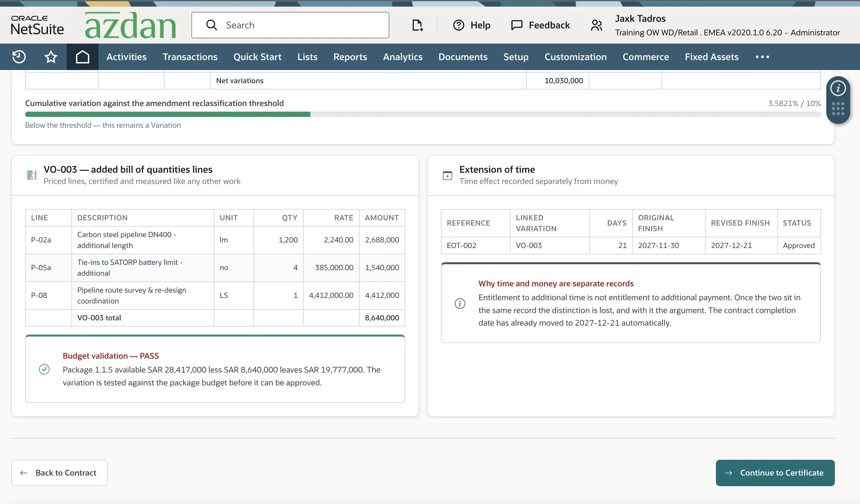The image size is (860, 504).
Task: Open the Activities menu
Action: point(126,56)
